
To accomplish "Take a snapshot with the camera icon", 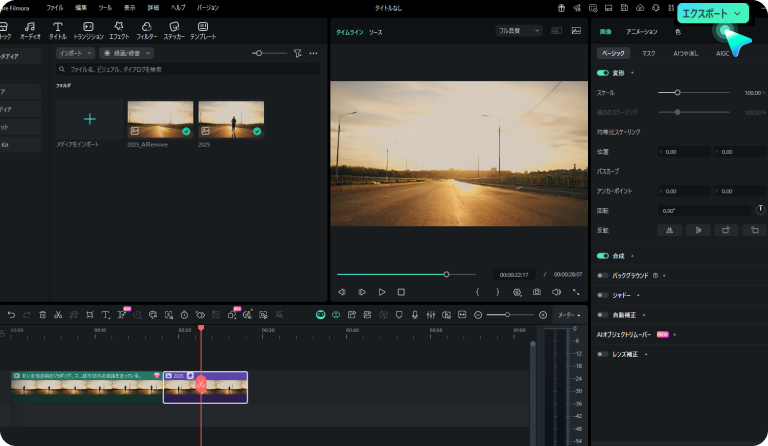I will (537, 292).
